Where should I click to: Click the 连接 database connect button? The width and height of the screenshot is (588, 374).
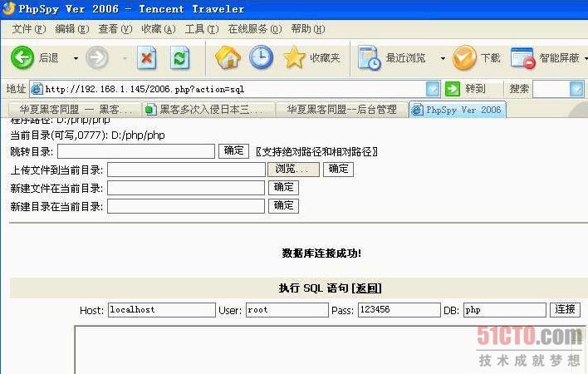(x=565, y=309)
